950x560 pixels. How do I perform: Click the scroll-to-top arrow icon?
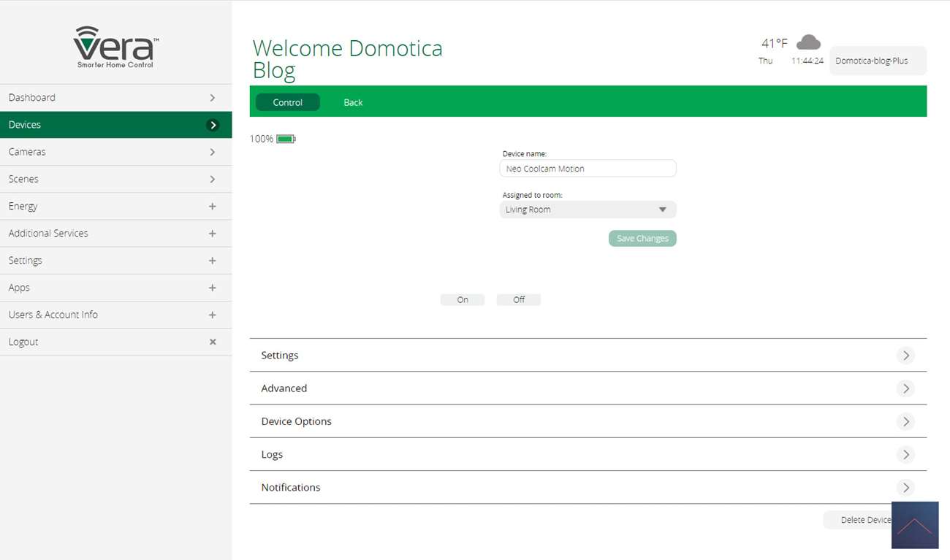click(914, 525)
